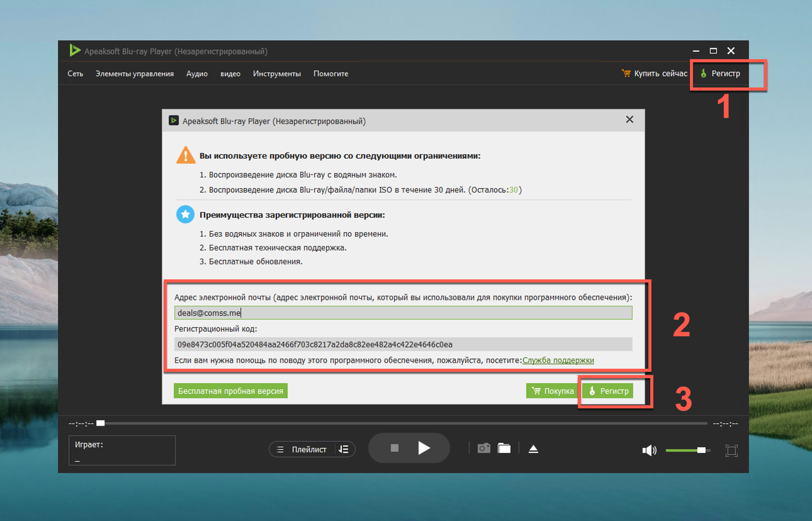Click the Играет: now-playing label
Image resolution: width=812 pixels, height=521 pixels.
tap(89, 445)
